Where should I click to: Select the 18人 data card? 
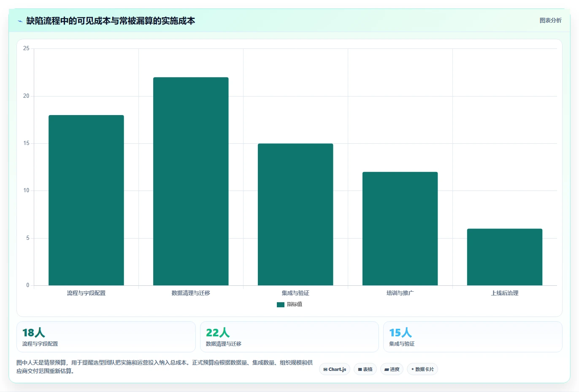coord(106,337)
